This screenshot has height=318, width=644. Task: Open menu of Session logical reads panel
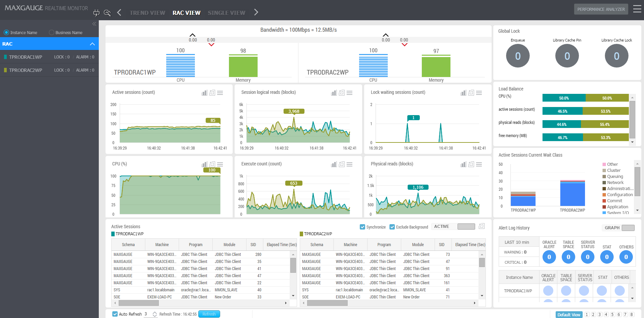point(350,93)
